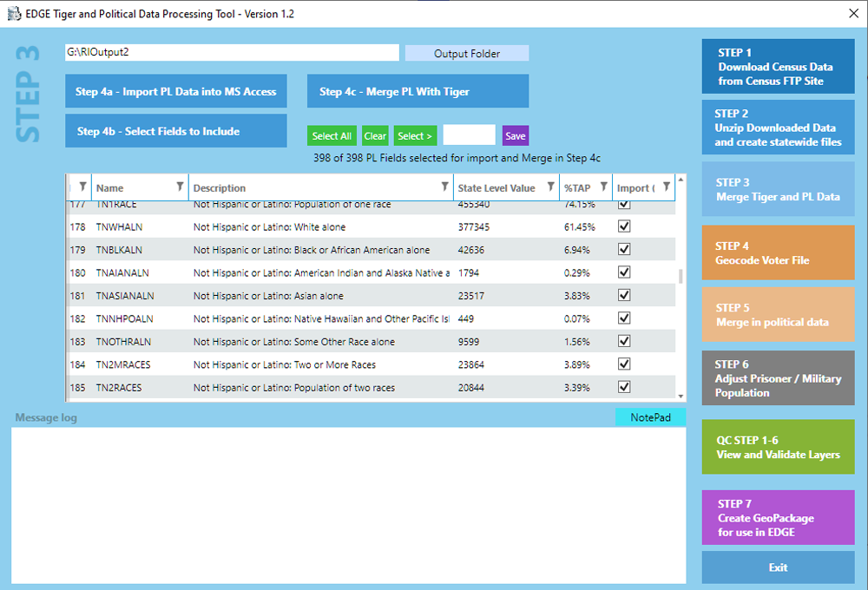Open STEP 6 Adjust Prisoner / Military Population
Image resolution: width=868 pixels, height=590 pixels.
[x=778, y=378]
